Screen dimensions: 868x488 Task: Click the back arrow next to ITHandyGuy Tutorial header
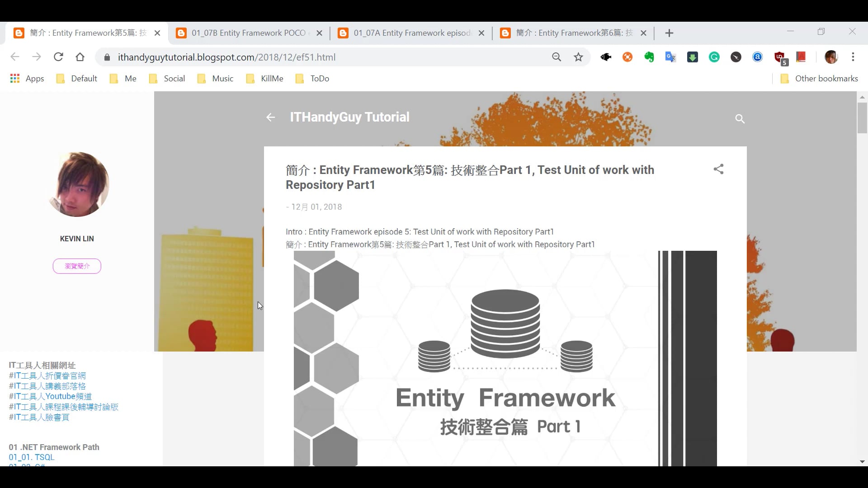pyautogui.click(x=270, y=117)
